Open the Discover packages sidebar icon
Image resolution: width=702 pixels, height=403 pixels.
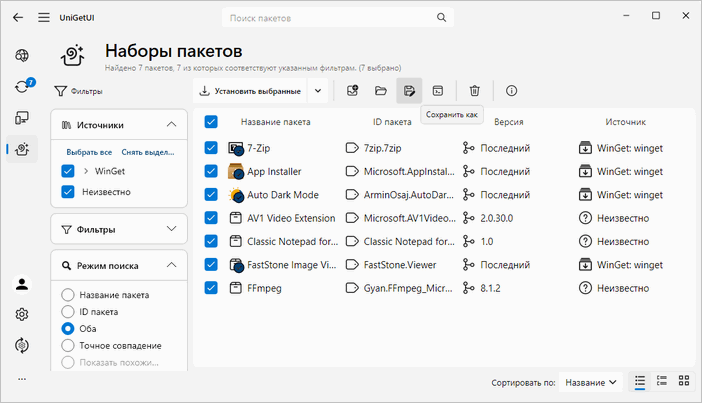[x=22, y=56]
